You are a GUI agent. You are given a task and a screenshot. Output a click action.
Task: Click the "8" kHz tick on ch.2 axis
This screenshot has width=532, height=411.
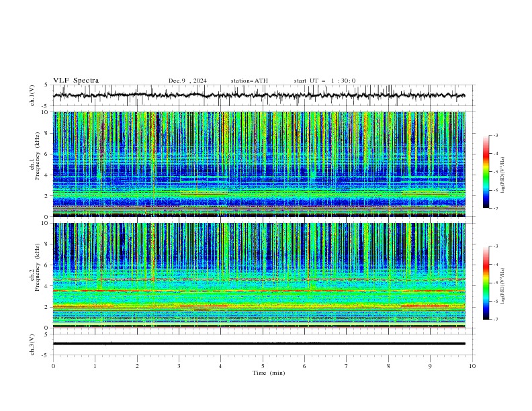[x=47, y=244]
